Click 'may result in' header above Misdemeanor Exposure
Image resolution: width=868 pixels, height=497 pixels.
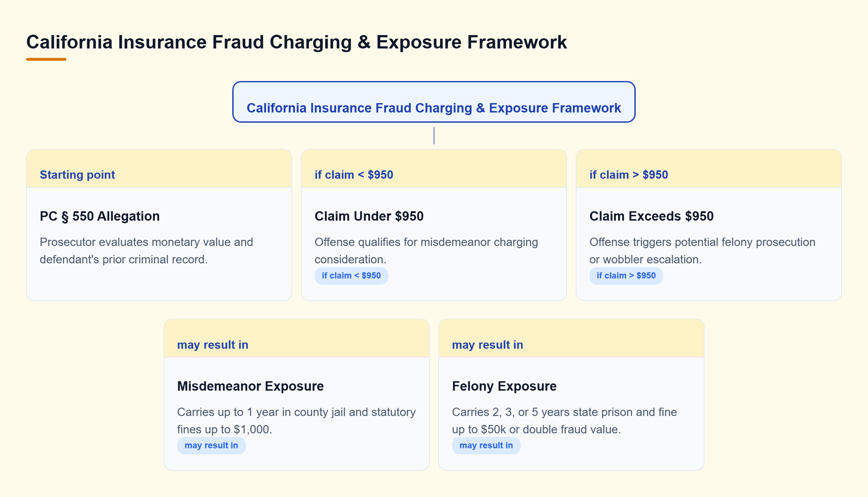point(297,339)
